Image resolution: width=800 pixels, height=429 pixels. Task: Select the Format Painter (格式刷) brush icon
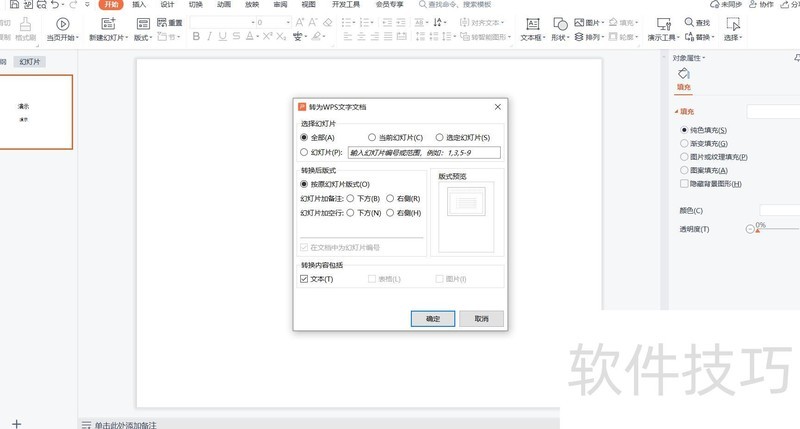coord(25,24)
